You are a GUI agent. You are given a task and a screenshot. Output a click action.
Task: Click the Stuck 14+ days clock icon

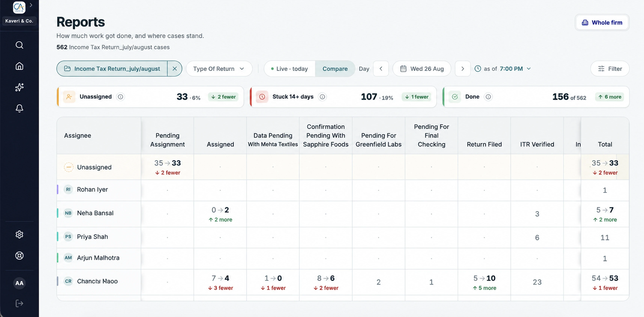point(262,97)
